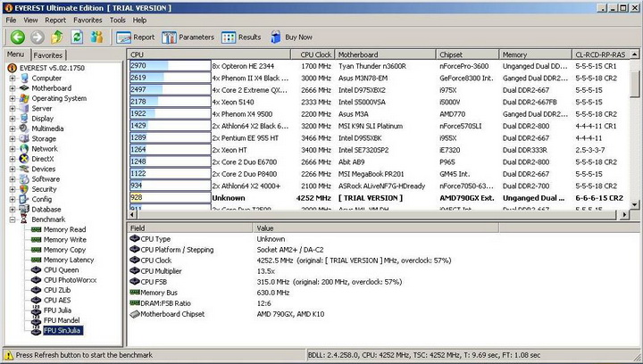Screen dimensions: 643x364
Task: Expand the Multimedia tree node
Action: point(13,128)
